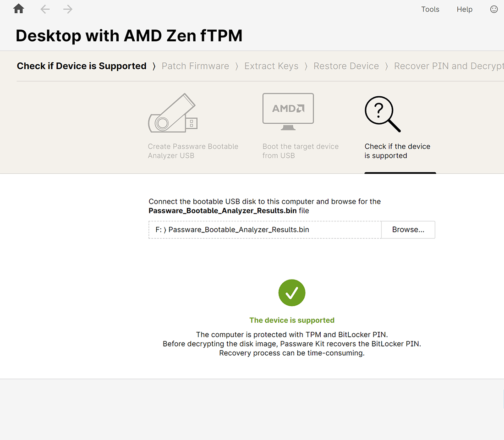
Task: Click the Boot the target device from USB label
Action: (x=300, y=151)
